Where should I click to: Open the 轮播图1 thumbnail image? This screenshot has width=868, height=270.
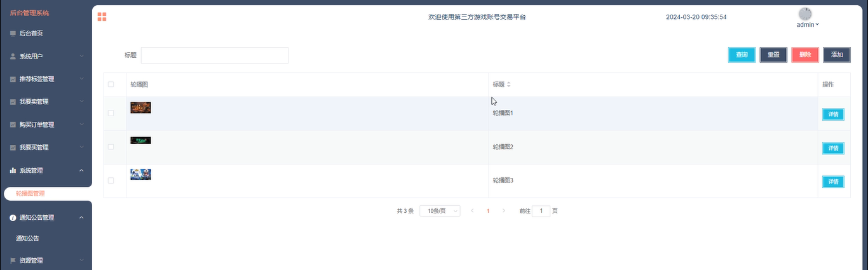[x=140, y=107]
